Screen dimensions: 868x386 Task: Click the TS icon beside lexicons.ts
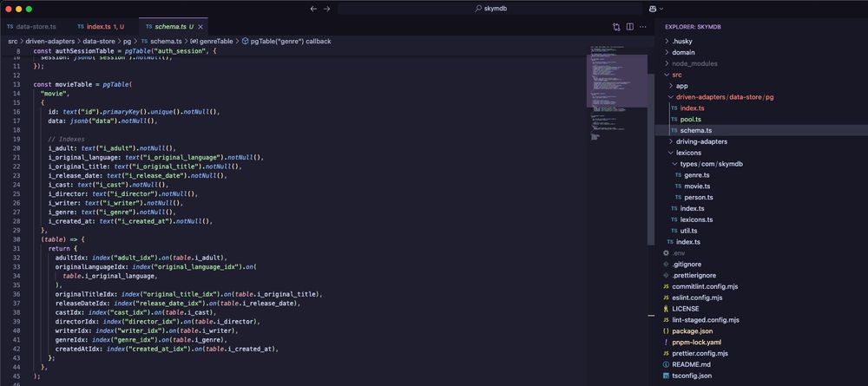tap(674, 219)
